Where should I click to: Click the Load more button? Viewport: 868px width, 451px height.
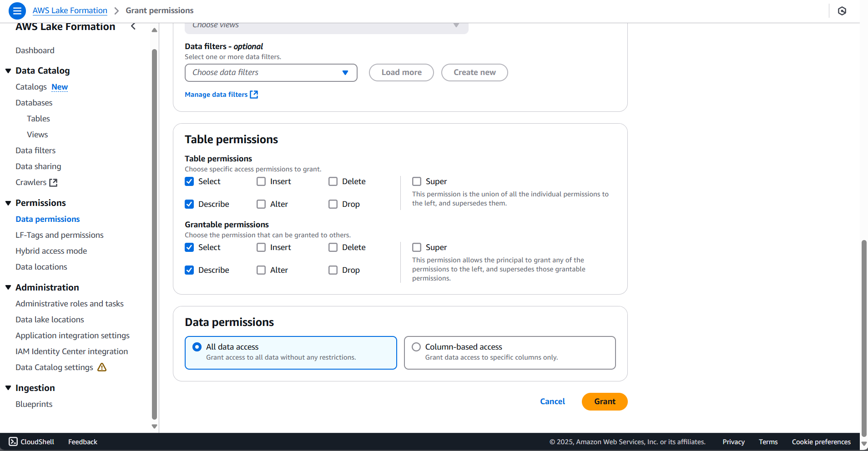pyautogui.click(x=401, y=73)
